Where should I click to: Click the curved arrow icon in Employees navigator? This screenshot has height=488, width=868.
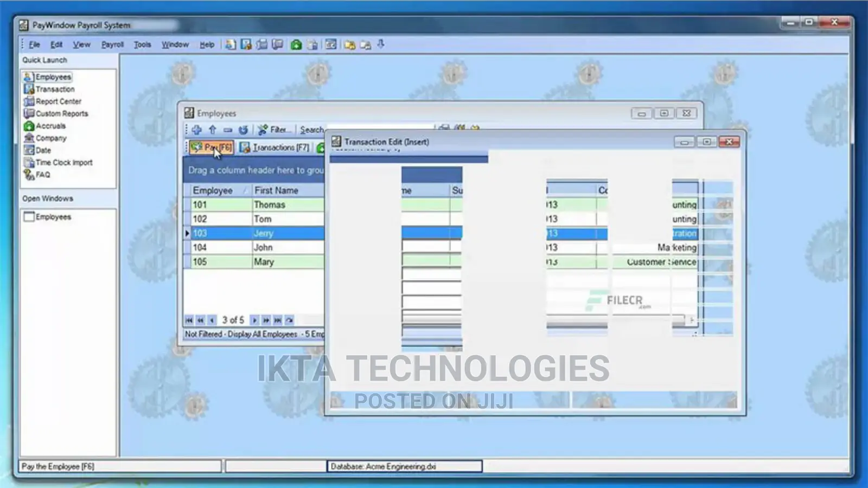pyautogui.click(x=289, y=320)
